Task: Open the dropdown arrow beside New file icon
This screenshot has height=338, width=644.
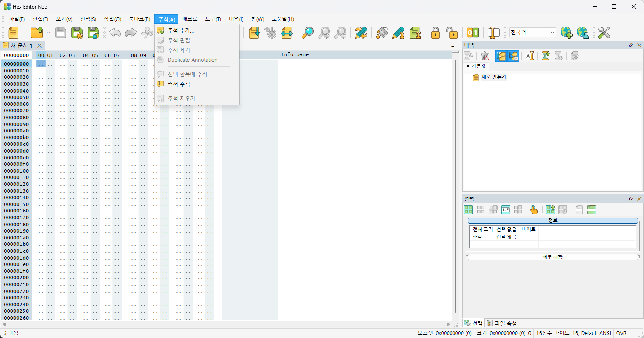Action: 25,33
